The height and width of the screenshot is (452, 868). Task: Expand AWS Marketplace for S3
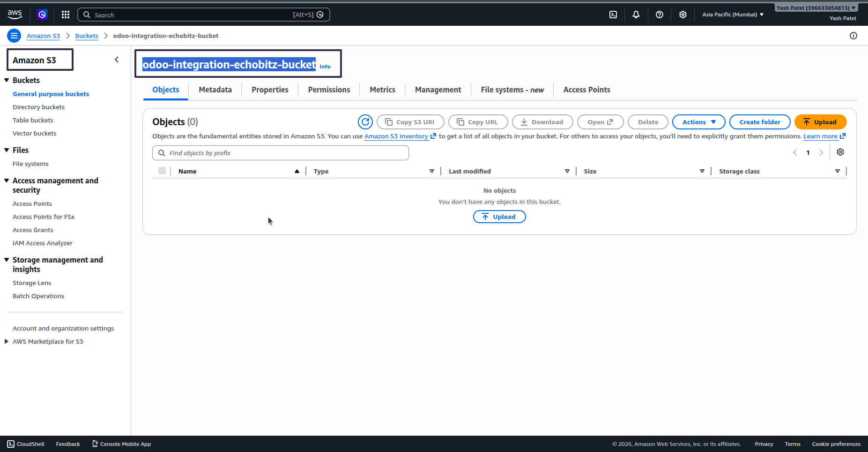(7, 341)
